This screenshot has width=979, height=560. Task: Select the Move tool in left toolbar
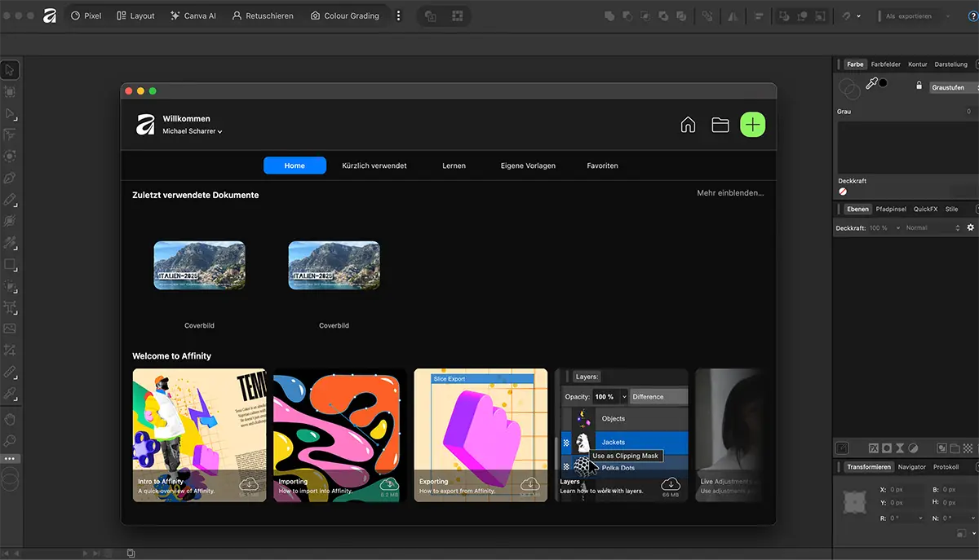(x=10, y=71)
